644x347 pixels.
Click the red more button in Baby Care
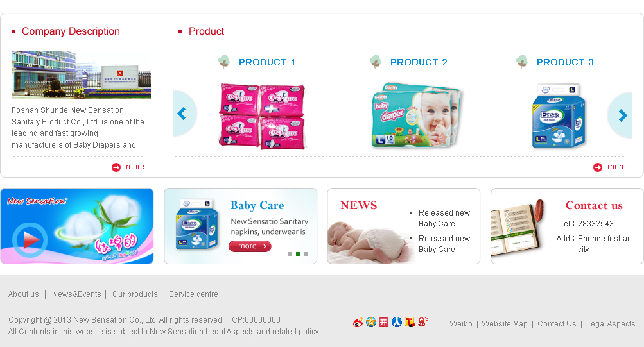(x=250, y=246)
